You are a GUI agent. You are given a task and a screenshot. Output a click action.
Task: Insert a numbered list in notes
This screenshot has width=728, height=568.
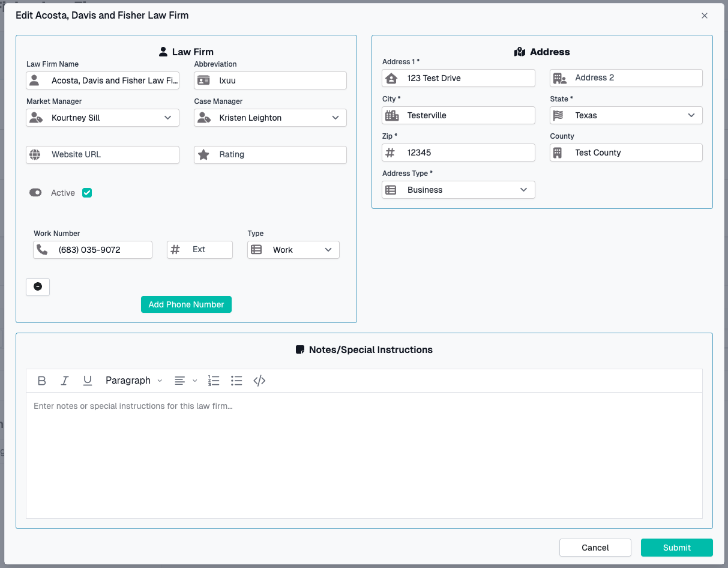[214, 381]
